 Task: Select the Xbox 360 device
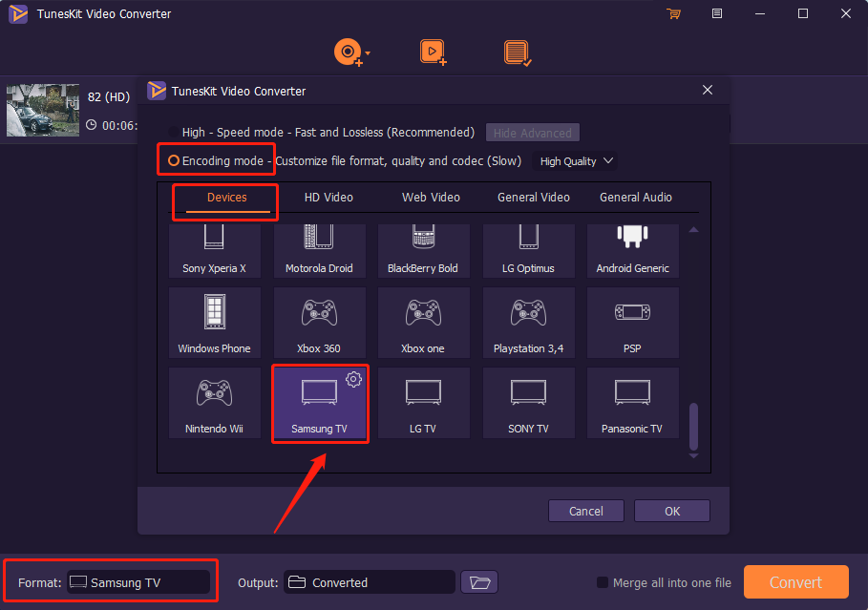[x=319, y=323]
